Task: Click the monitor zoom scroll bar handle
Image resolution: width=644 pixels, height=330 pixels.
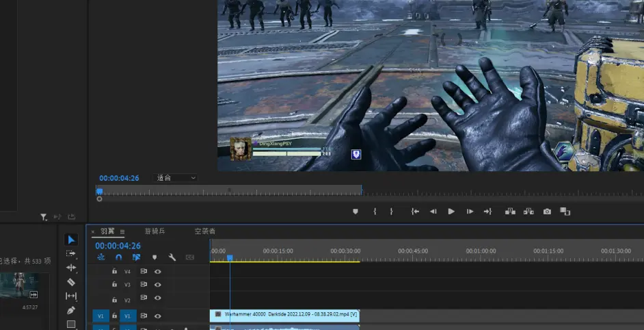Action: 99,199
